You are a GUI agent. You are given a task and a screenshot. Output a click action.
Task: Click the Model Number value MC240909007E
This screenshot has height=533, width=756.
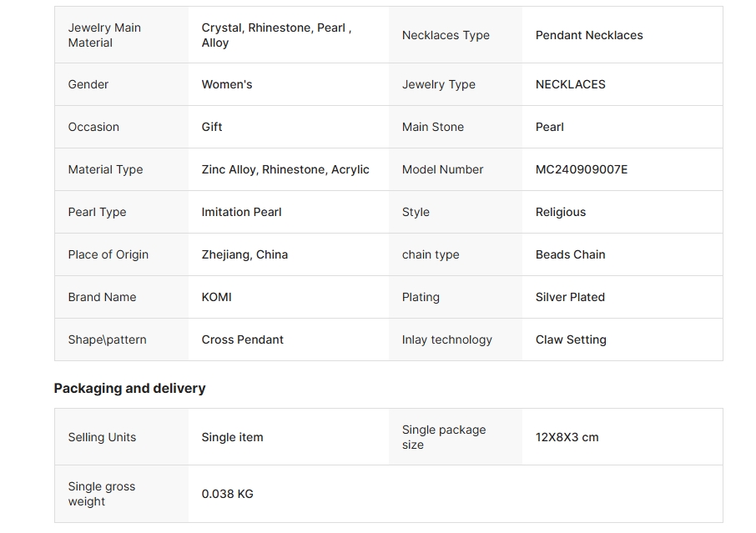point(581,169)
